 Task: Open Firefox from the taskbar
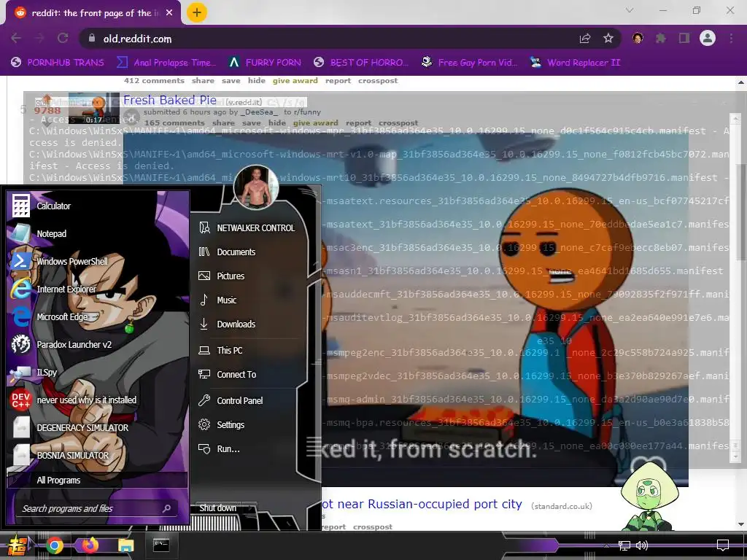pyautogui.click(x=90, y=545)
